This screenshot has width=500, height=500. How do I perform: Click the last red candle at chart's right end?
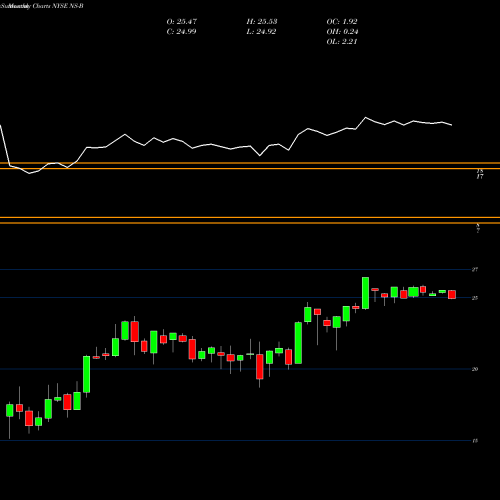pos(452,294)
